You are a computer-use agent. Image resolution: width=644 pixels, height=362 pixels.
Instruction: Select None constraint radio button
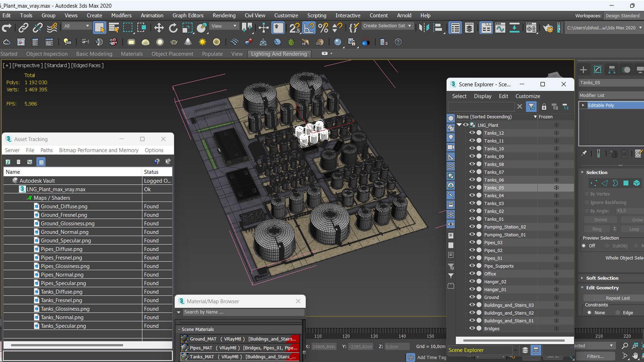(589, 313)
